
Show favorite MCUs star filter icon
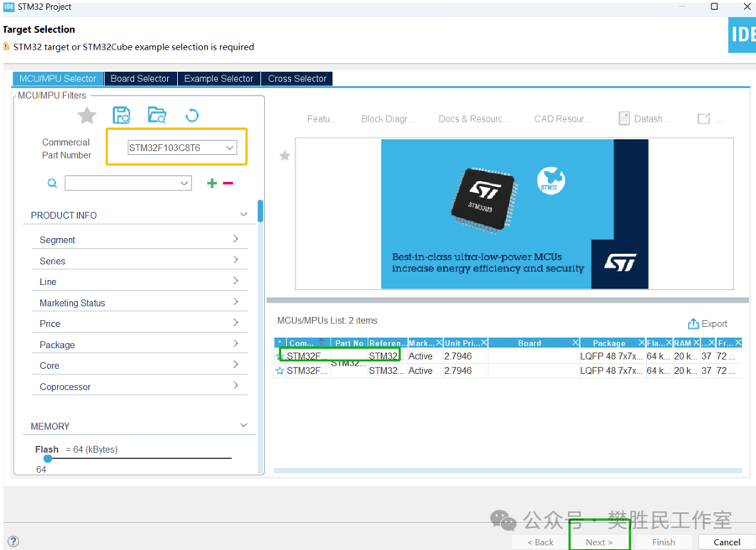pyautogui.click(x=86, y=116)
